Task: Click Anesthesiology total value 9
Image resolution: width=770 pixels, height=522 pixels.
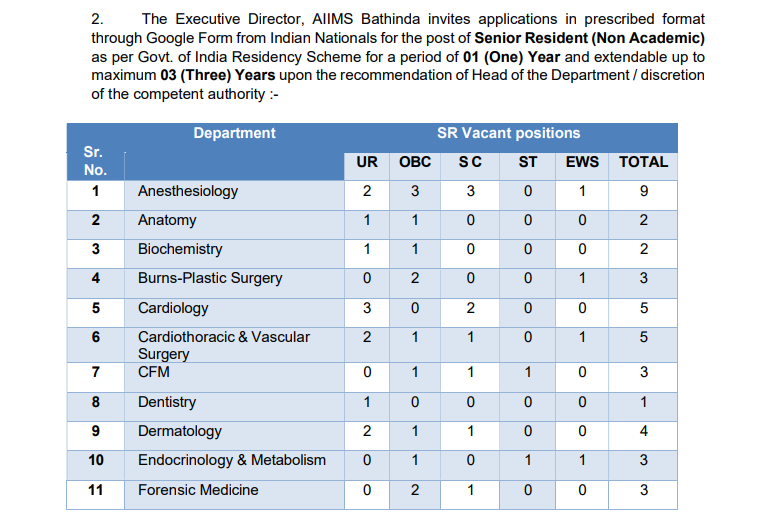Action: [643, 191]
